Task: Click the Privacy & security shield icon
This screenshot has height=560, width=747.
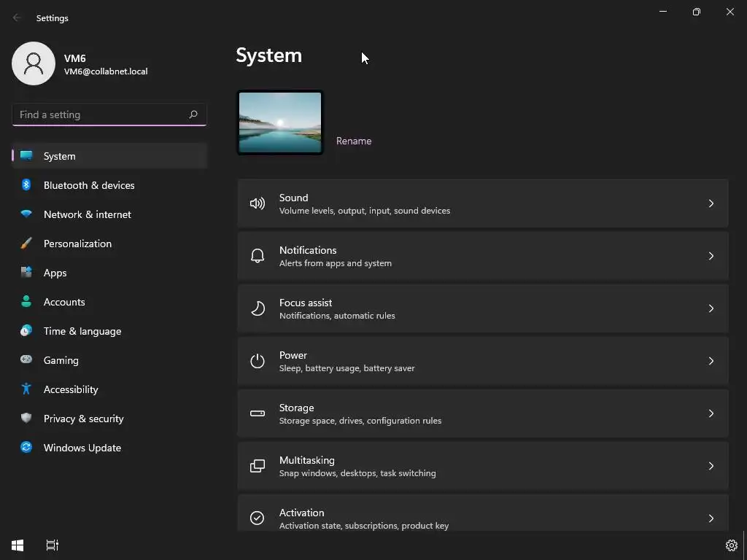Action: [26, 419]
